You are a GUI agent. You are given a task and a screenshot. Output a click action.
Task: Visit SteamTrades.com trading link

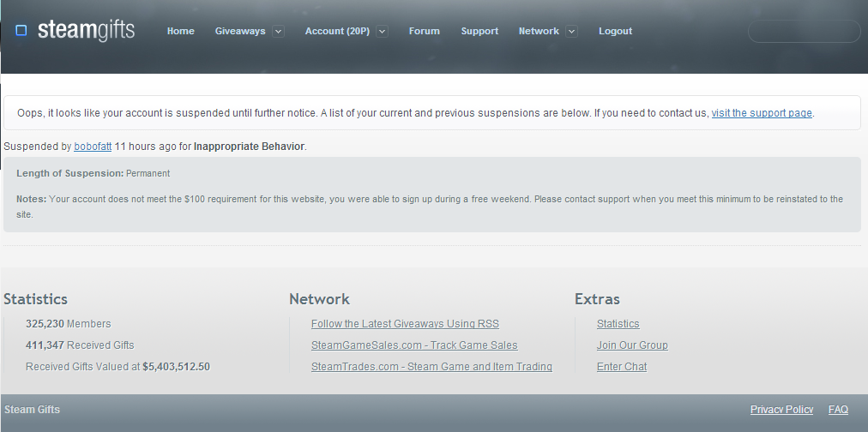tap(431, 367)
